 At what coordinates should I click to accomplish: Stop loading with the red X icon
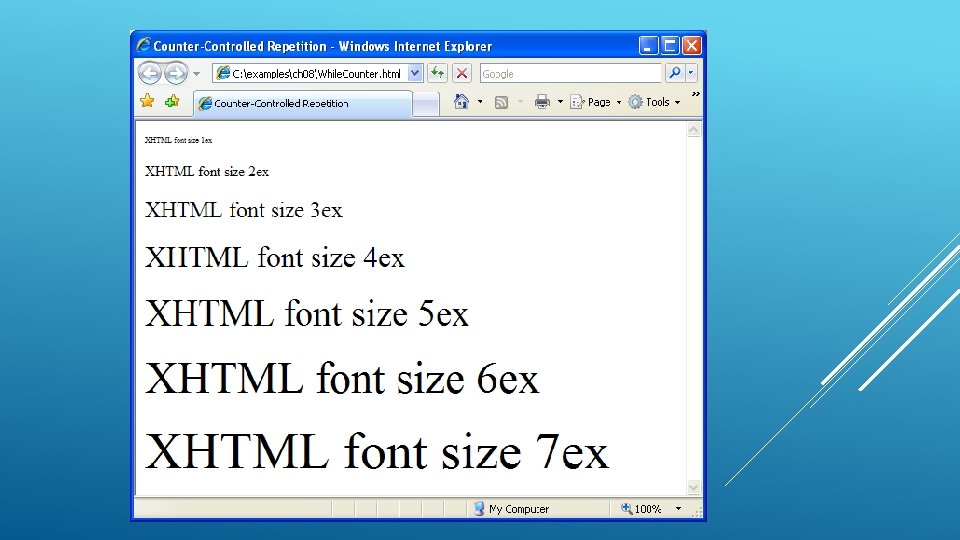pyautogui.click(x=462, y=73)
